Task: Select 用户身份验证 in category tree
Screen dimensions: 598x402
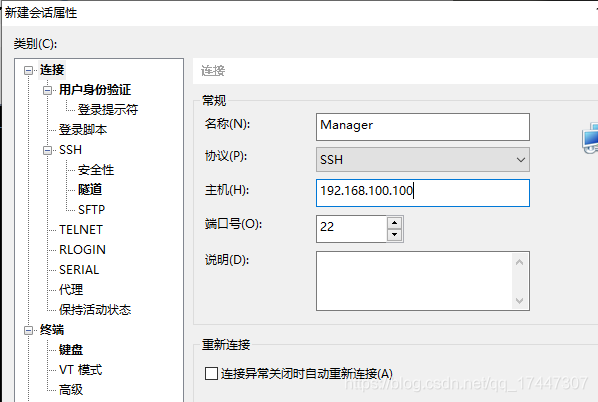Action: point(95,90)
